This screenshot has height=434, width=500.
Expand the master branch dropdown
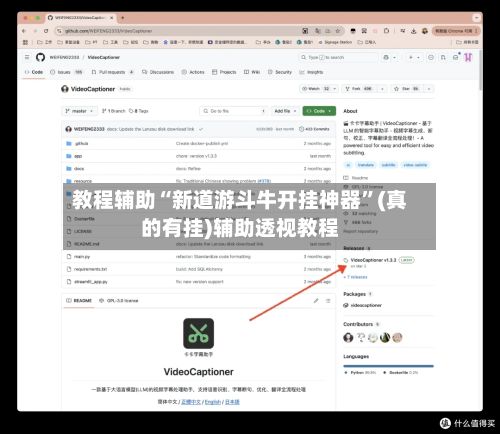(79, 111)
